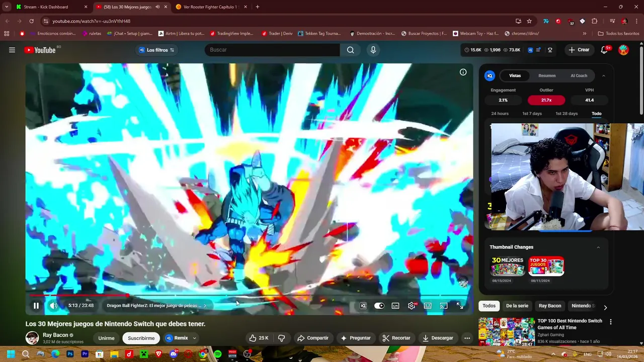Open Photoshop from the taskbar
Viewport: 644px width, 362px height.
[x=70, y=354]
